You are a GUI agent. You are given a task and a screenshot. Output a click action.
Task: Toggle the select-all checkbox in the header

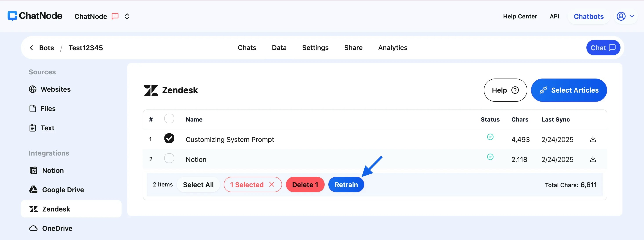(x=169, y=119)
